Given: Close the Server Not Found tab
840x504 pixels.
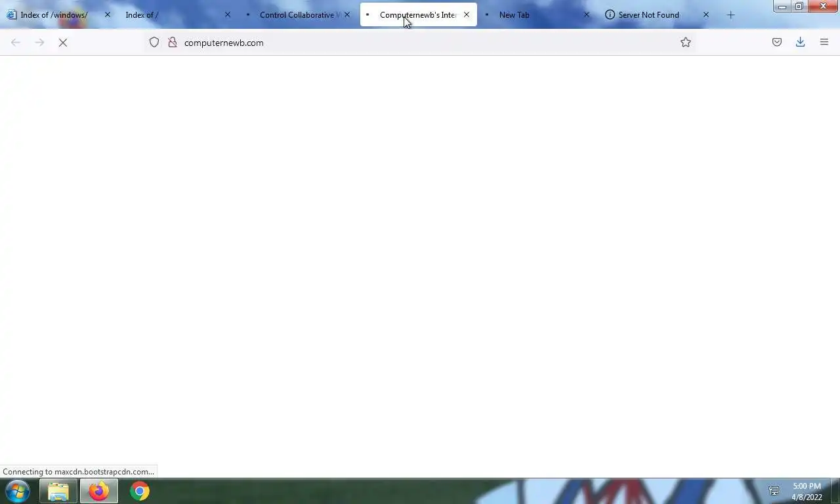Looking at the screenshot, I should [x=706, y=14].
